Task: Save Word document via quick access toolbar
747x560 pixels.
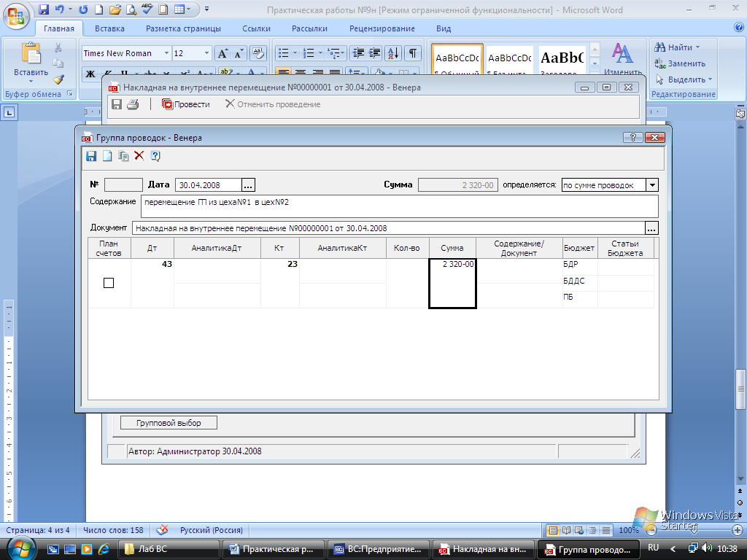Action: pos(44,9)
